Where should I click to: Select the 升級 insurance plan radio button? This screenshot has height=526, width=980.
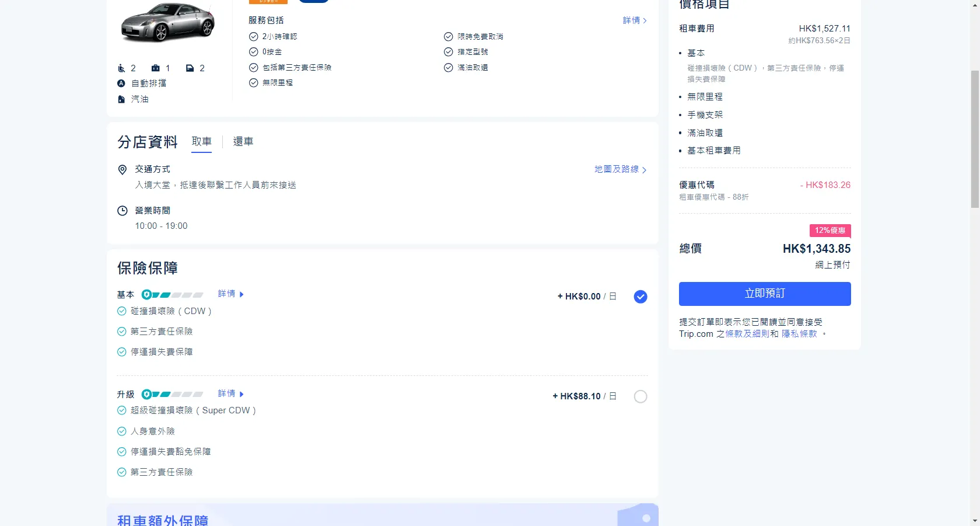tap(640, 396)
